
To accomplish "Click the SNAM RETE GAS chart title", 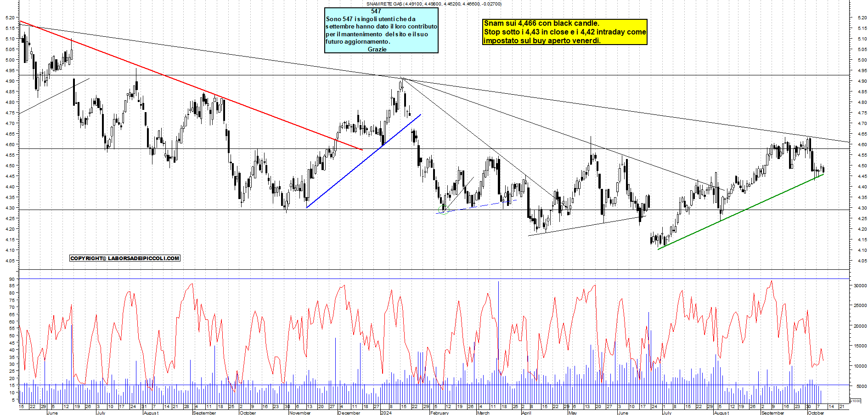I will point(434,4).
